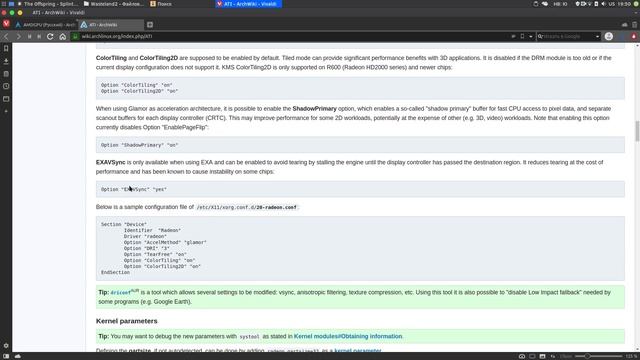This screenshot has width=640, height=360.
Task: Click the Google search field
Action: tap(568, 36)
